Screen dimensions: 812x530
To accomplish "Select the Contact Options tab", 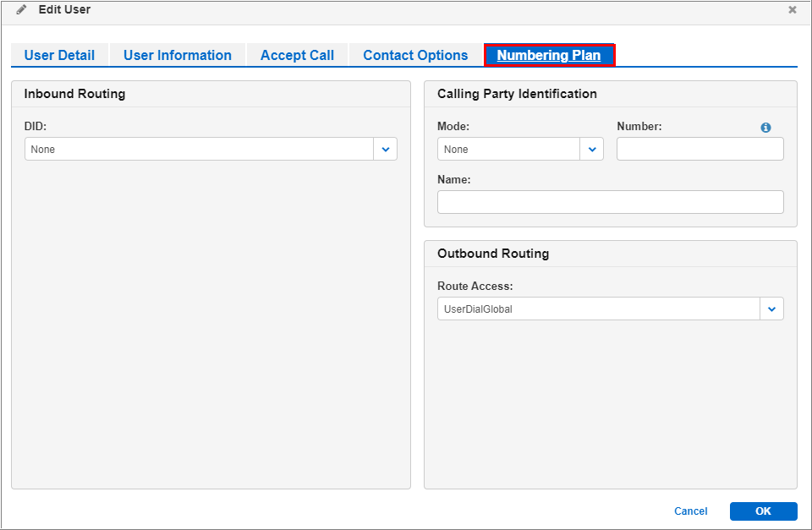I will (x=415, y=55).
